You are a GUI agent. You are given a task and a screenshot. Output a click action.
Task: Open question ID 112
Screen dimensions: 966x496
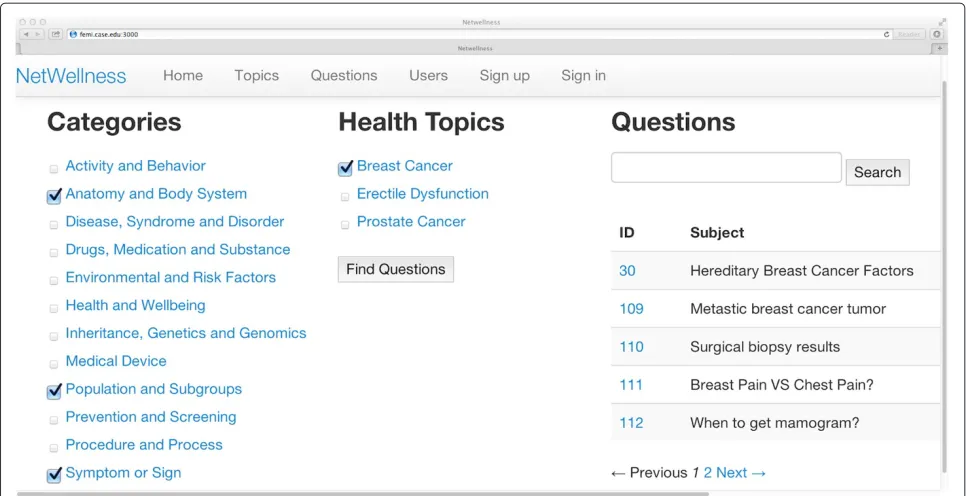pyautogui.click(x=631, y=423)
